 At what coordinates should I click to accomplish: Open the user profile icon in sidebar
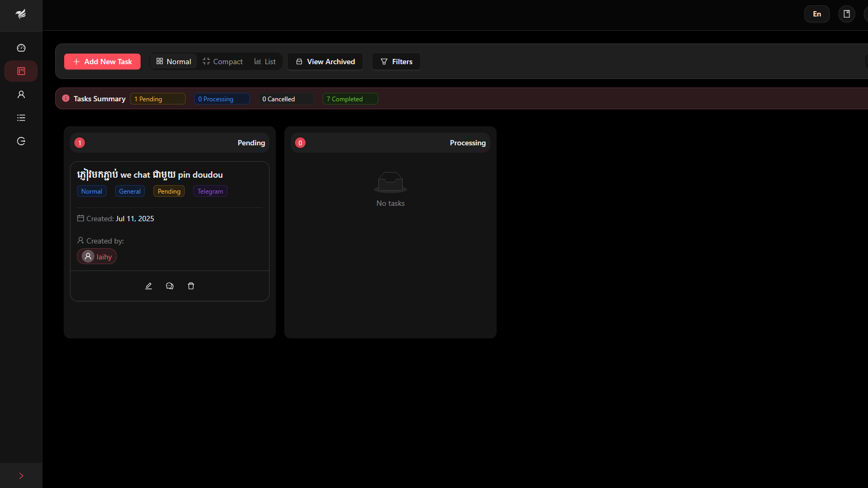(x=21, y=94)
